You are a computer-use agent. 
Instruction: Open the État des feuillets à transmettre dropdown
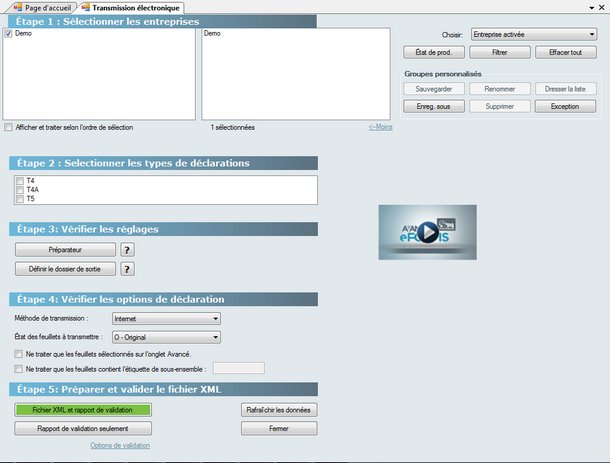pyautogui.click(x=166, y=337)
